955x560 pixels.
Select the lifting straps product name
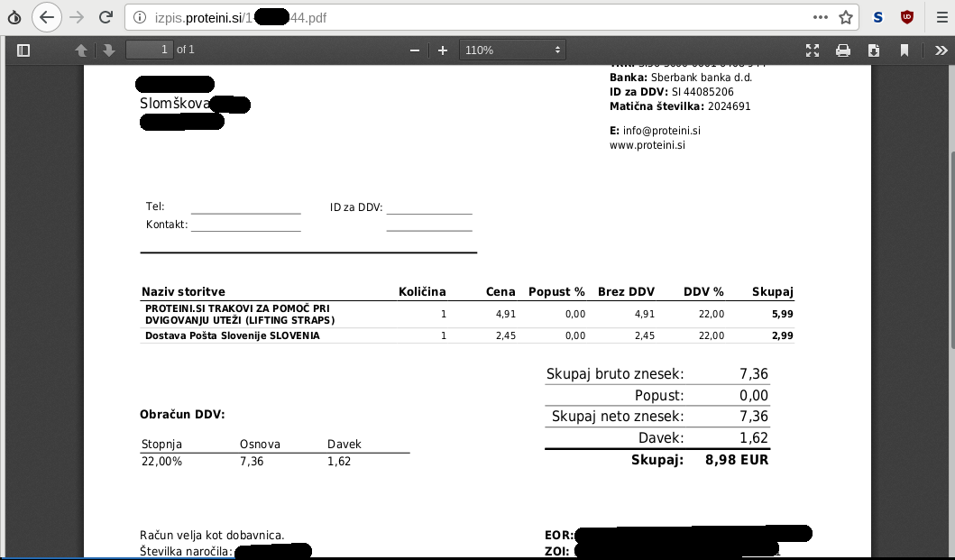(x=240, y=314)
